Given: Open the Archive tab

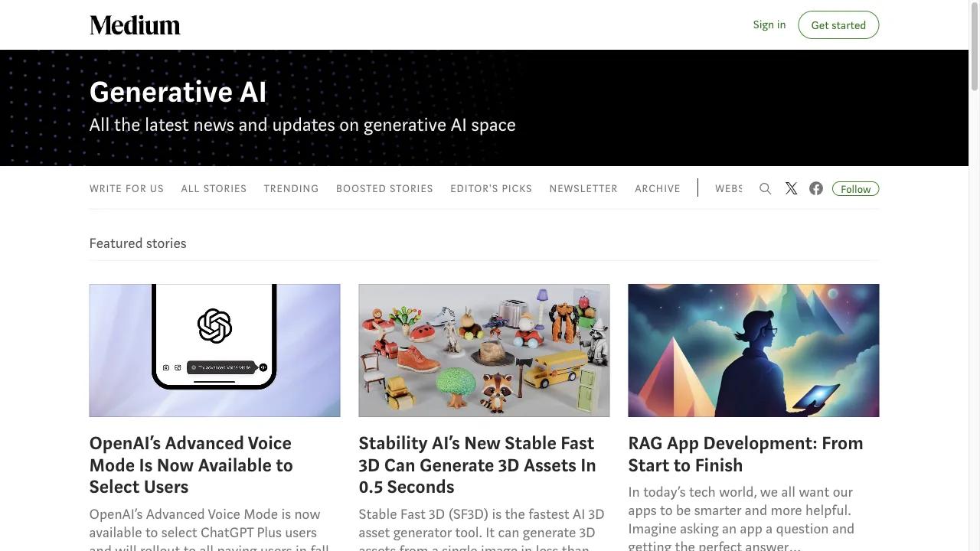Looking at the screenshot, I should pos(657,188).
